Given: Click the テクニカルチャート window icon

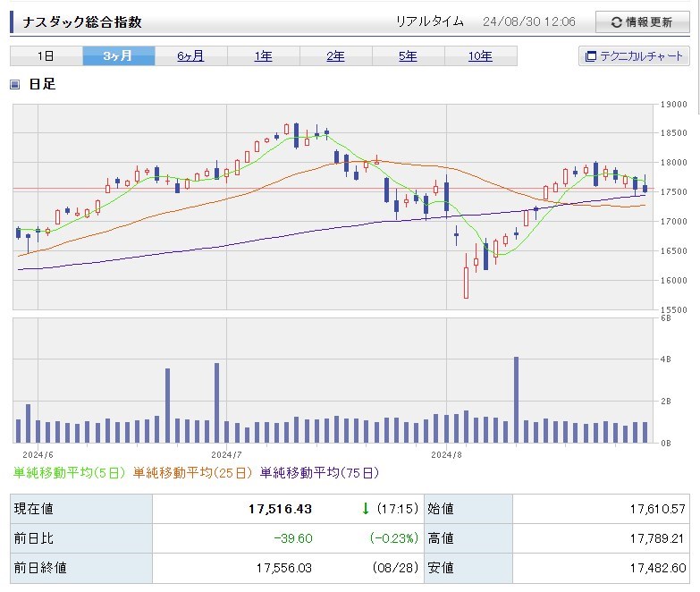Looking at the screenshot, I should point(590,56).
